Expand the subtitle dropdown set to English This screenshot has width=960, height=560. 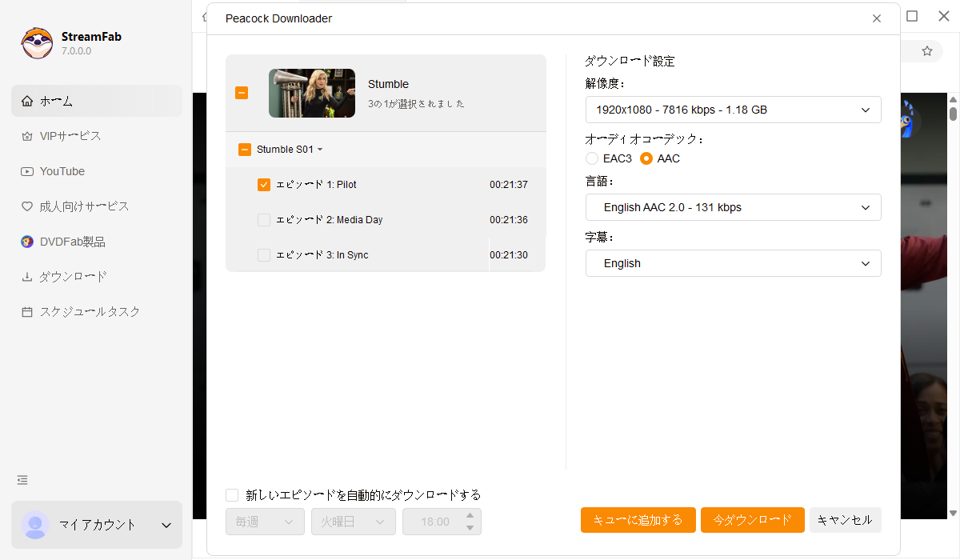click(733, 263)
